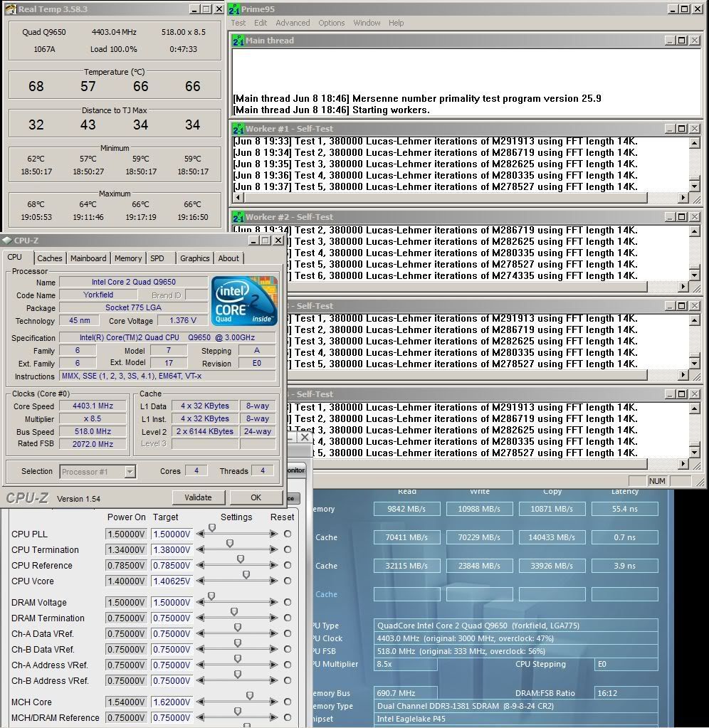Click the right arrow of the MCH Core slider

point(274,702)
